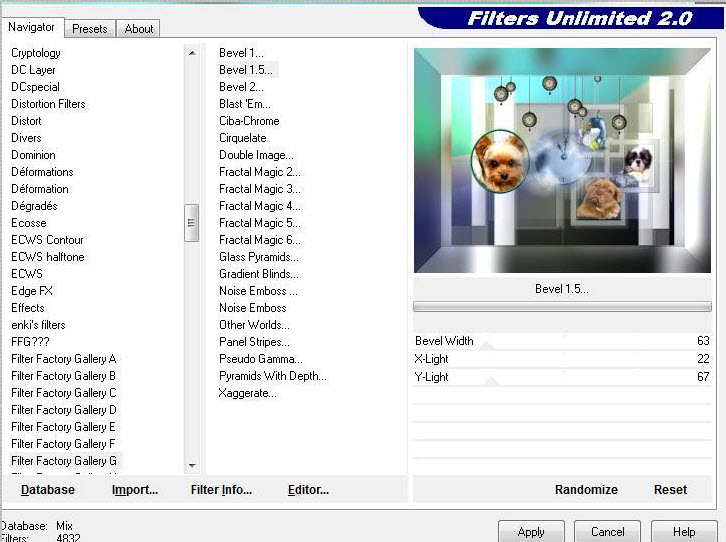Select the Déformations category

pos(42,172)
